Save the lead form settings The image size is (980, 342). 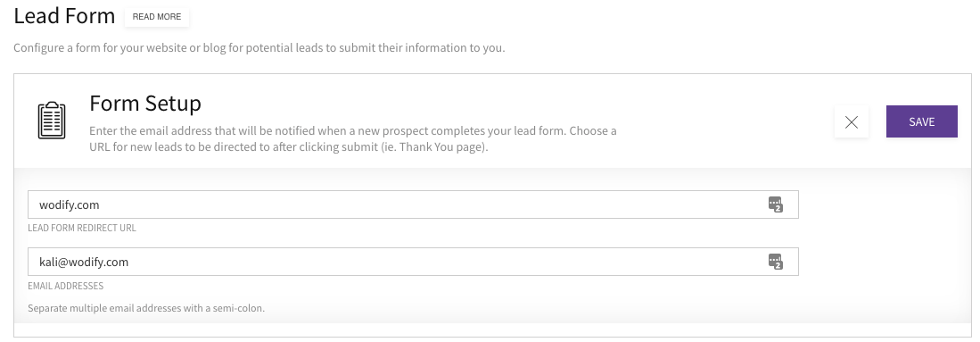(x=922, y=121)
